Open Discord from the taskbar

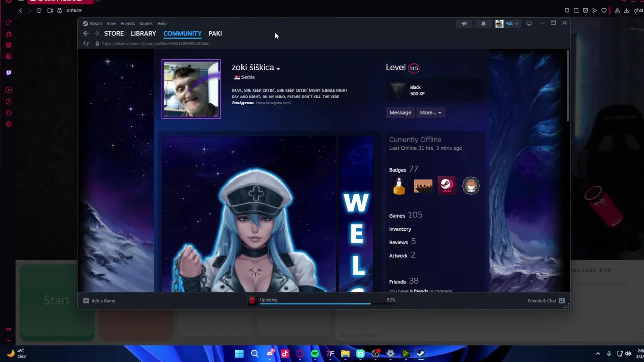click(270, 354)
